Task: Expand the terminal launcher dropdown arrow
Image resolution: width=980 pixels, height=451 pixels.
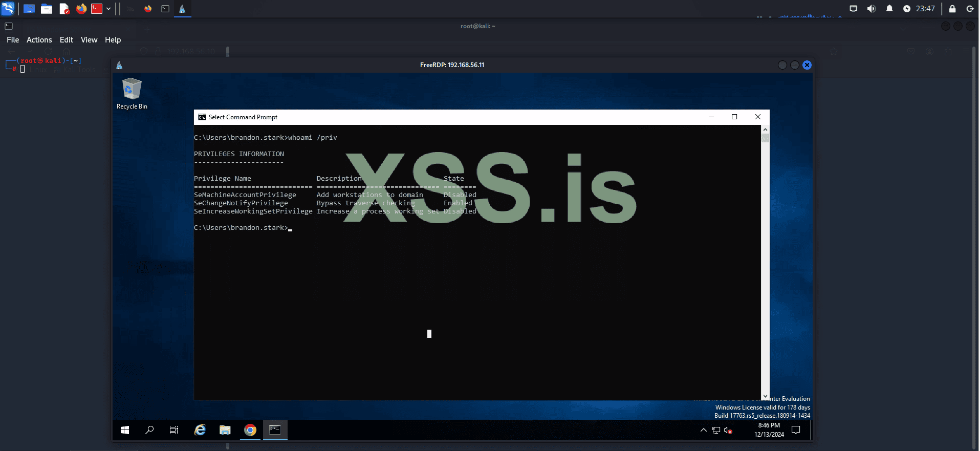Action: tap(108, 9)
